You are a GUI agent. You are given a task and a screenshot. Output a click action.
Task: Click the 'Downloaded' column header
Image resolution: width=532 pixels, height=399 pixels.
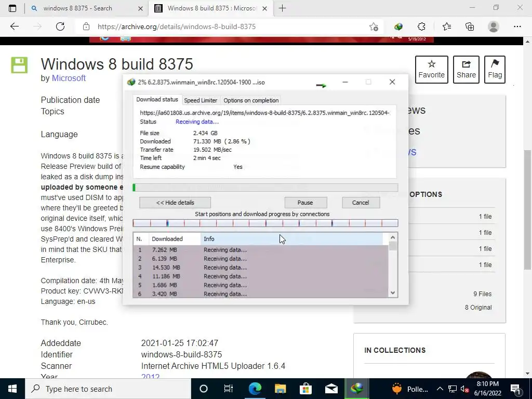coord(175,239)
